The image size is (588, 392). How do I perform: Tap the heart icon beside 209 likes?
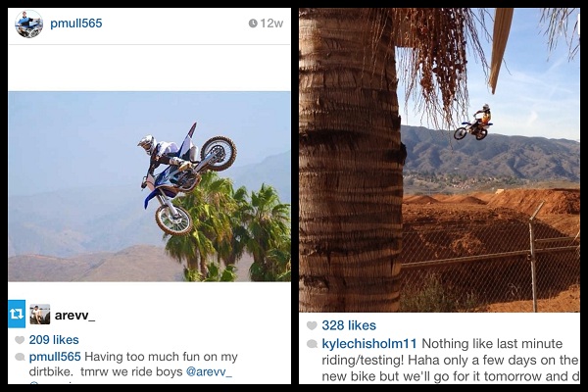(x=19, y=340)
